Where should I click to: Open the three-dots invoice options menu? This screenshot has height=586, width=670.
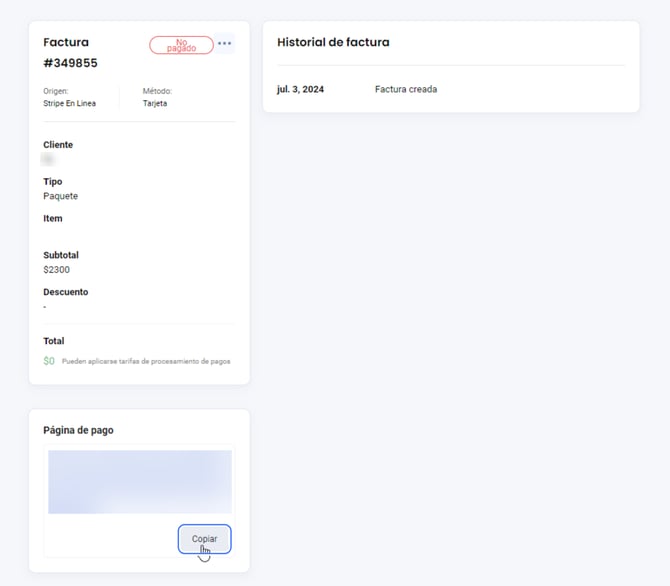(x=224, y=43)
